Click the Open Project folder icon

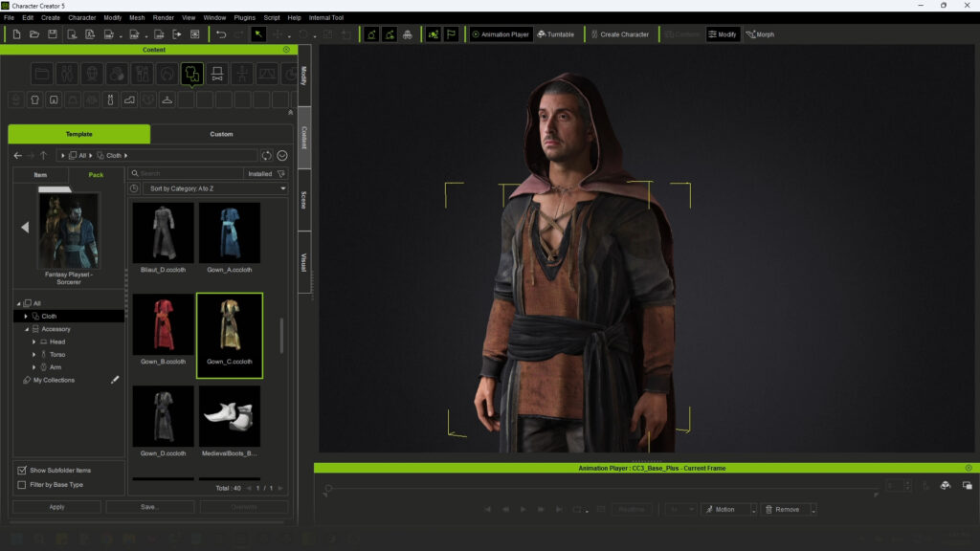pos(34,34)
